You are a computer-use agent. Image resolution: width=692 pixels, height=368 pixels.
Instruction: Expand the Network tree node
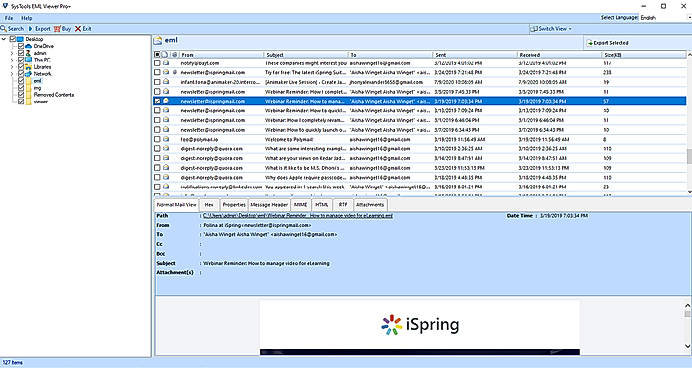(x=12, y=74)
